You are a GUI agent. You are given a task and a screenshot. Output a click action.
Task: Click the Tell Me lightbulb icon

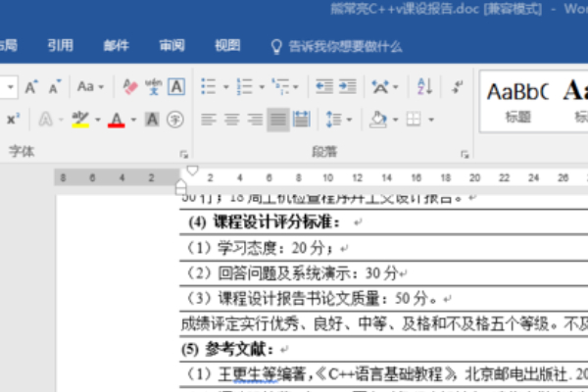[x=276, y=47]
